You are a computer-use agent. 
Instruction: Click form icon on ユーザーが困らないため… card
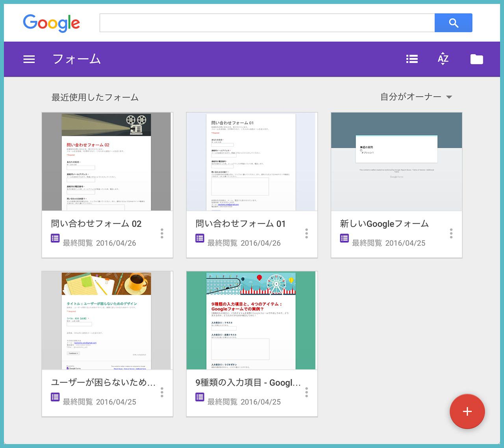(x=55, y=397)
